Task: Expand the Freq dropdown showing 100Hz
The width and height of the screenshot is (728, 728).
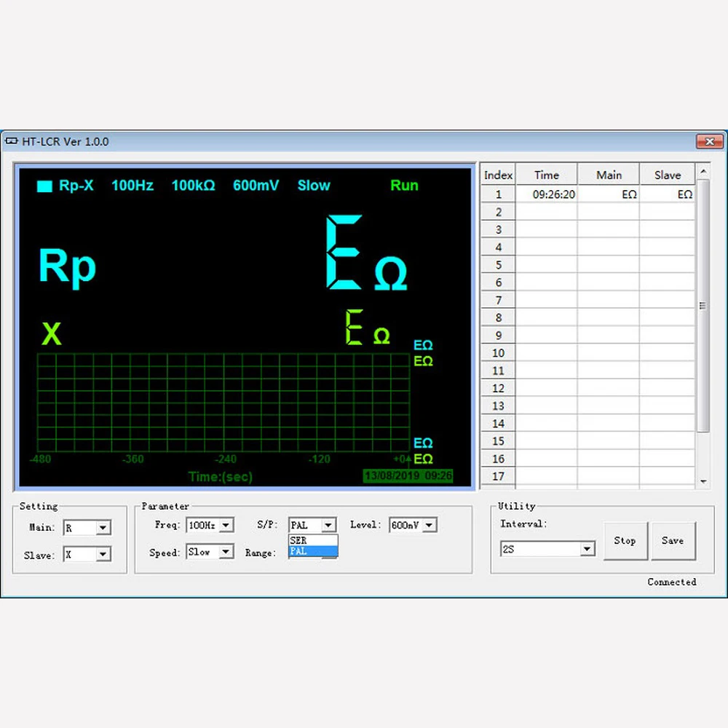Action: tap(226, 525)
